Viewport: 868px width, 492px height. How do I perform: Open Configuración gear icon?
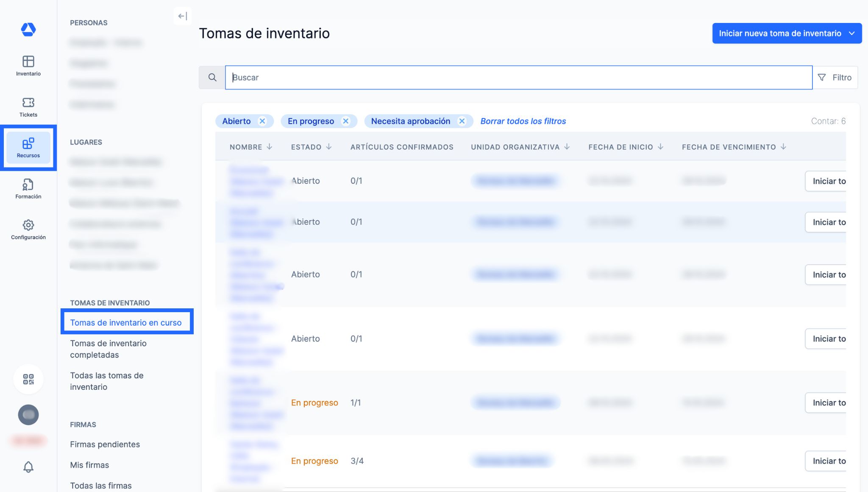pos(28,229)
